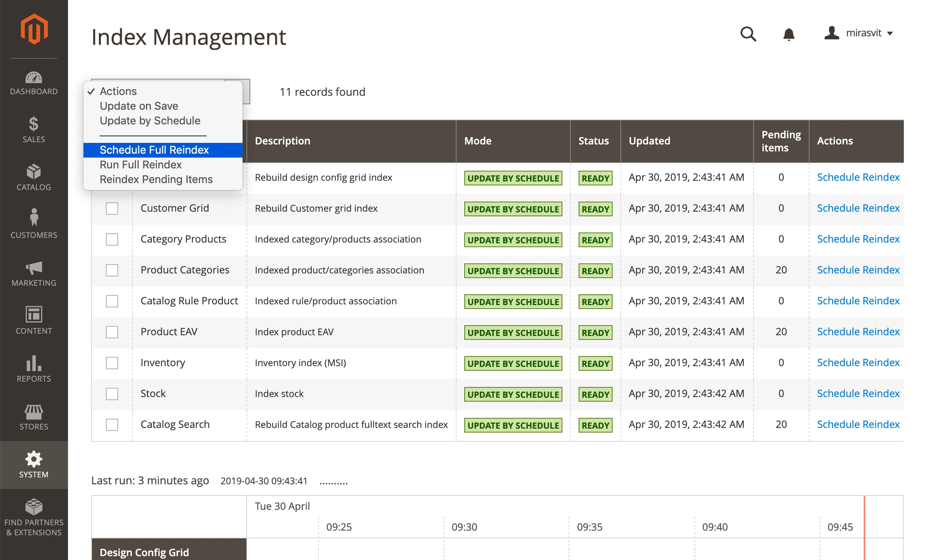This screenshot has width=927, height=560.
Task: Open the Marketing sidebar menu
Action: tap(34, 273)
